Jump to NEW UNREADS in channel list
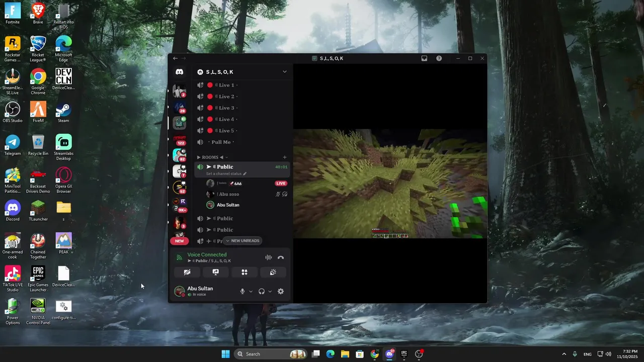The image size is (644, 362). point(243,241)
